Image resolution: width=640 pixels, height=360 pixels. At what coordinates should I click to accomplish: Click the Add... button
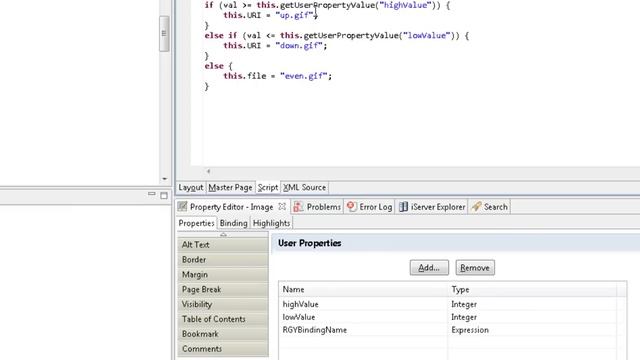(x=429, y=268)
